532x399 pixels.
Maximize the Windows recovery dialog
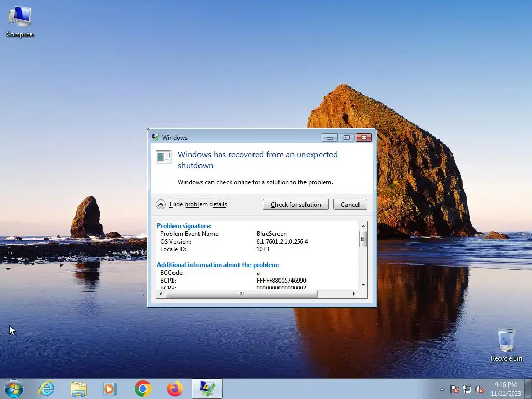[x=347, y=137]
